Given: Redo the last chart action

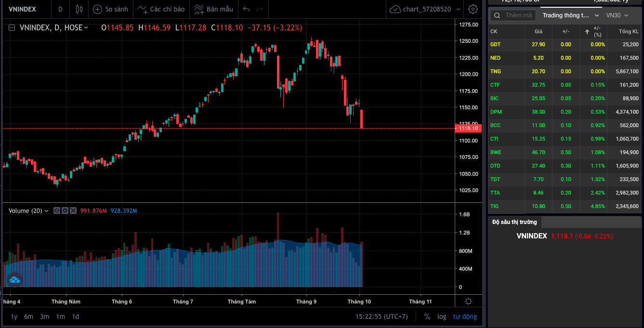Looking at the screenshot, I should point(260,9).
